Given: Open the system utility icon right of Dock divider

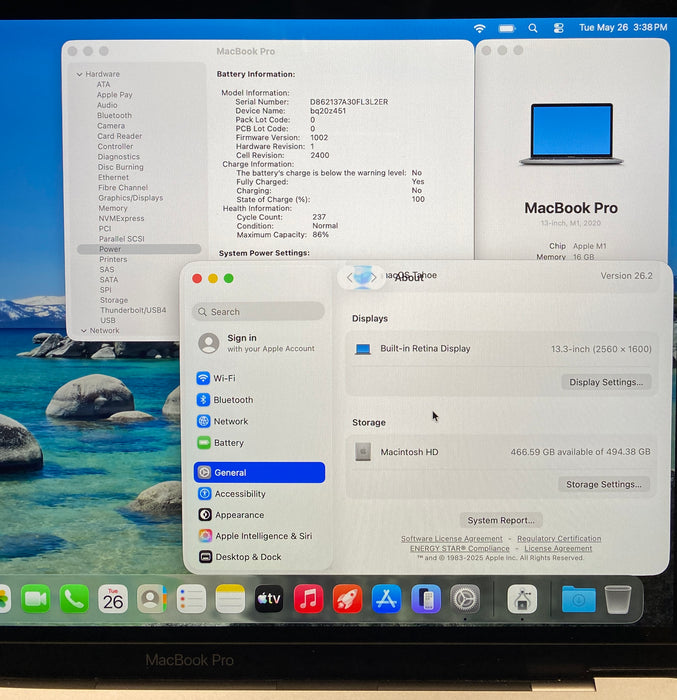Looking at the screenshot, I should (522, 599).
